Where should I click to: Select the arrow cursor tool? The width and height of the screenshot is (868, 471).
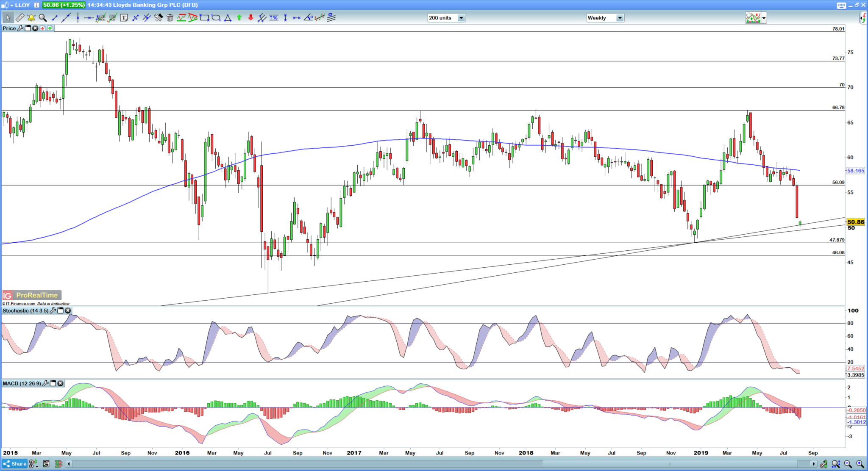pos(8,18)
